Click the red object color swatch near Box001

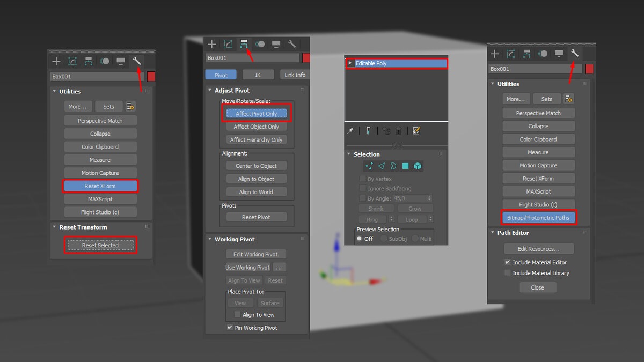(306, 57)
